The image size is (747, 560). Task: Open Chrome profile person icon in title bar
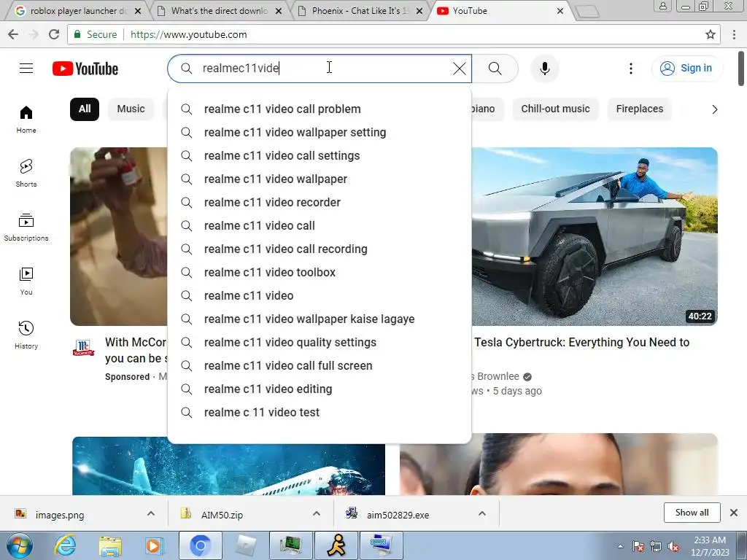[x=662, y=6]
